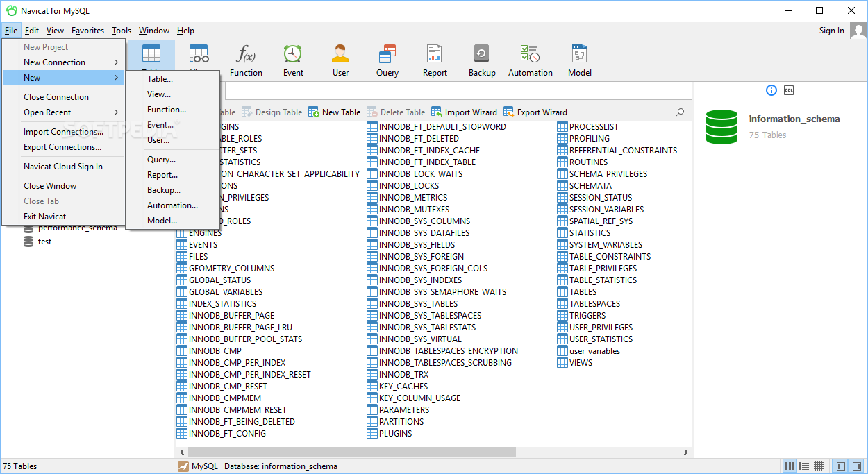The width and height of the screenshot is (868, 474).
Task: Open the User toolbar icon
Action: tap(340, 60)
